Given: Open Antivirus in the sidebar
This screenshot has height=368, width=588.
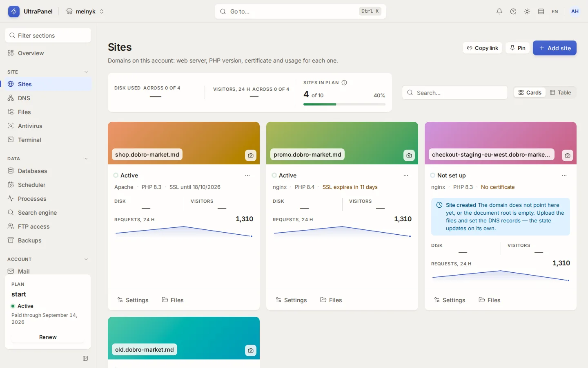Looking at the screenshot, I should coord(48,126).
